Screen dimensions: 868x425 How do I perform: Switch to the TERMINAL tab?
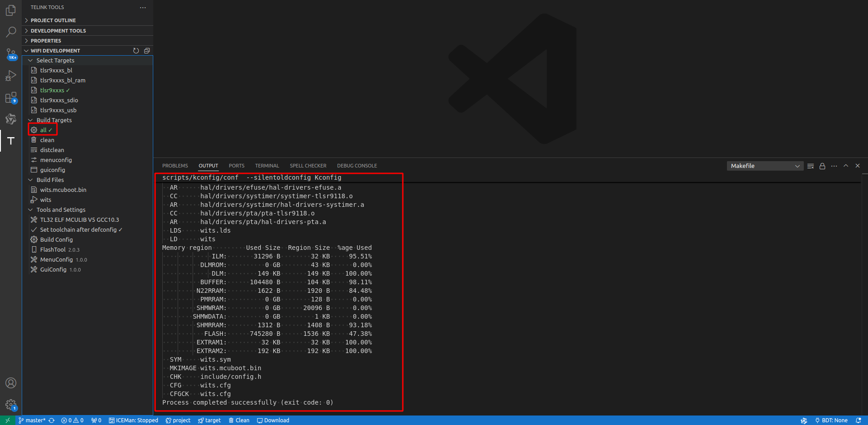(267, 166)
